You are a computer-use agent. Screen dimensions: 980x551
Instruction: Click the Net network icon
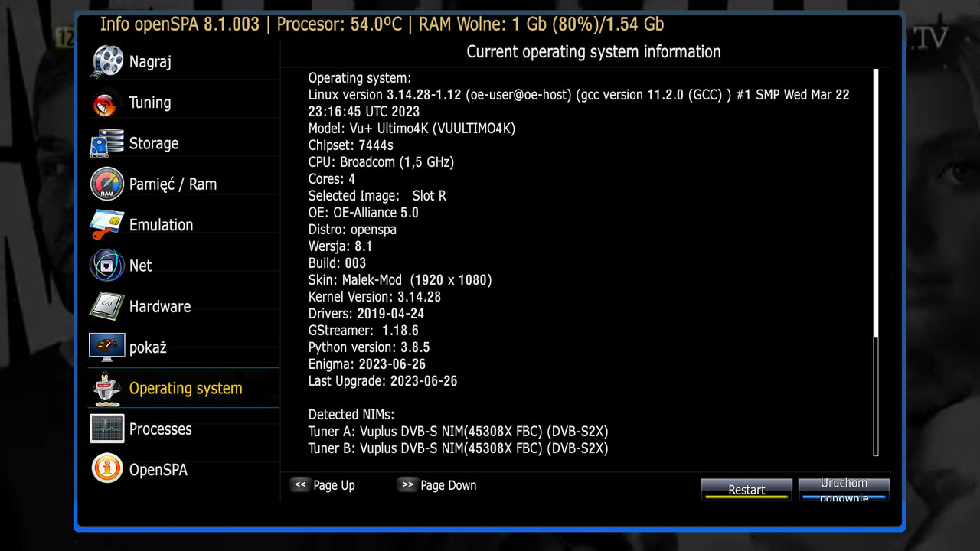click(107, 266)
